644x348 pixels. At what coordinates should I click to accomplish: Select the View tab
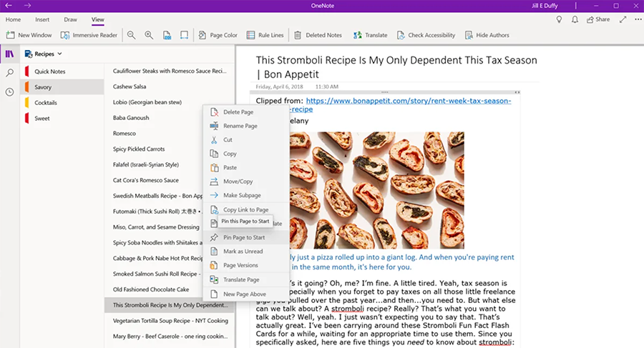pos(98,19)
